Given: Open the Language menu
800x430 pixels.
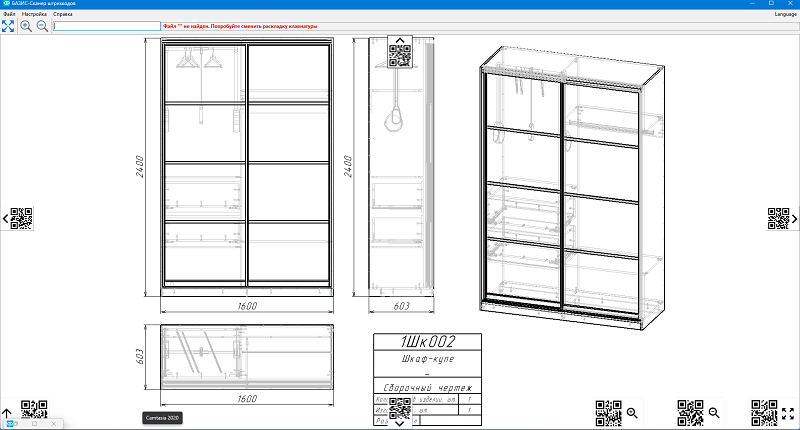Looking at the screenshot, I should (x=785, y=14).
